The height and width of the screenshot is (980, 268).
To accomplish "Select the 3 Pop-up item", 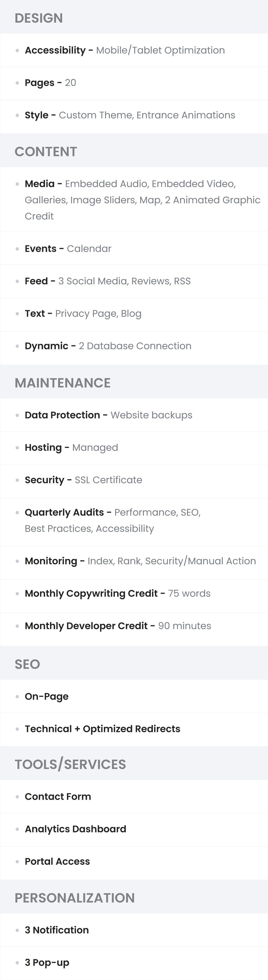I will [x=47, y=962].
